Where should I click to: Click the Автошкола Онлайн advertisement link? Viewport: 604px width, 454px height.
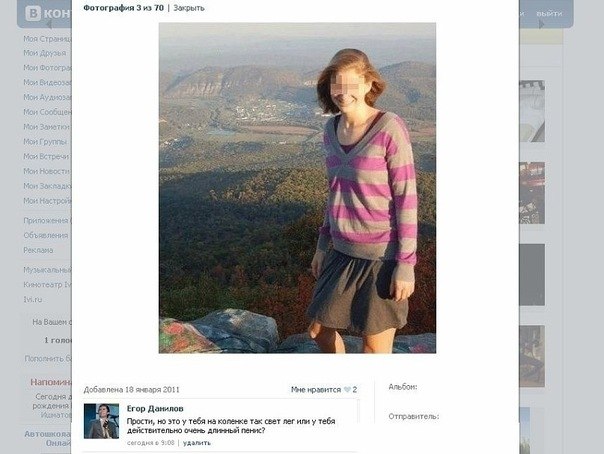click(x=47, y=439)
